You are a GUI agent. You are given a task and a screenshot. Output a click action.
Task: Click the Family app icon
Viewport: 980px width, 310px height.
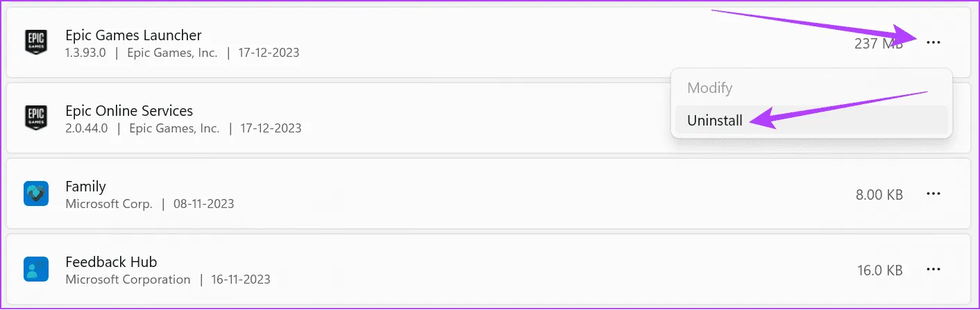35,194
